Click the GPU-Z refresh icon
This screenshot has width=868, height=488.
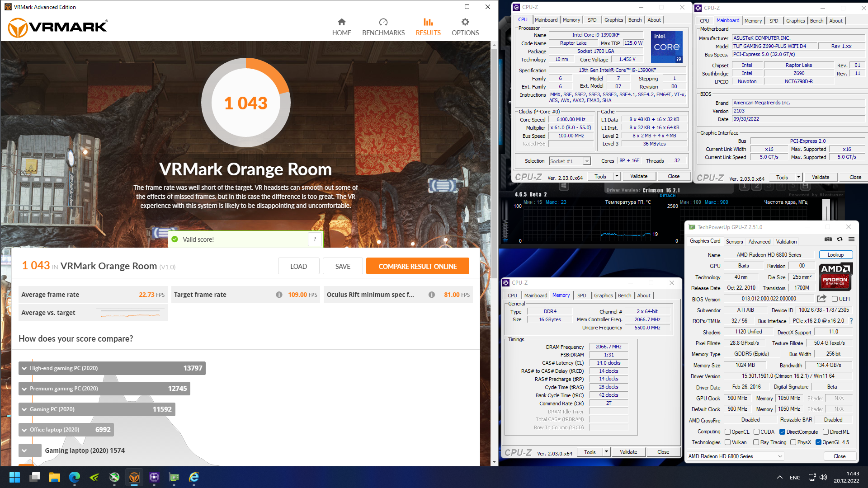[x=840, y=239]
